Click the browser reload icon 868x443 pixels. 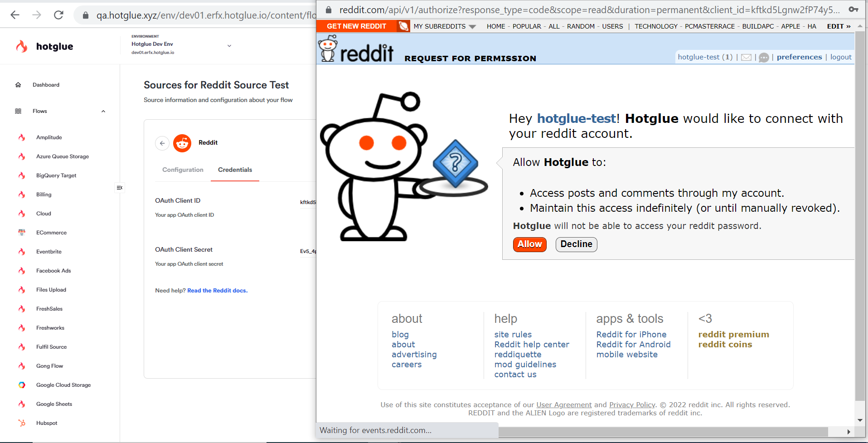(58, 15)
